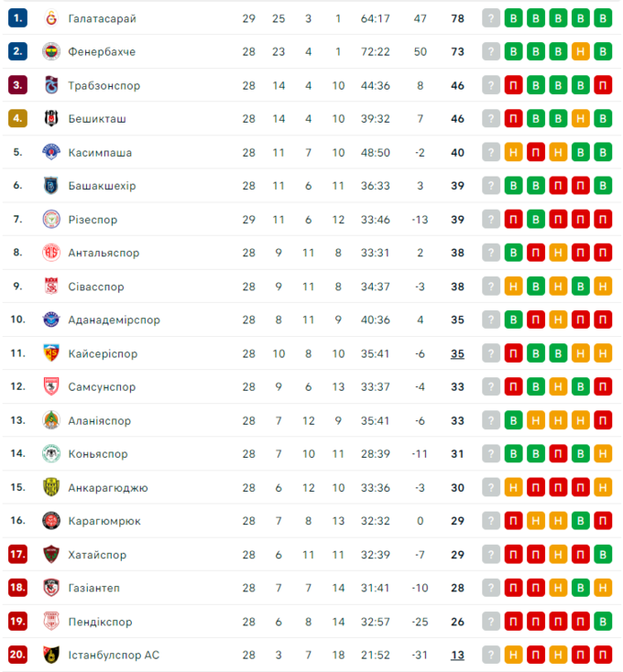Click the Galatasaray club logo
This screenshot has width=623, height=672.
click(50, 18)
